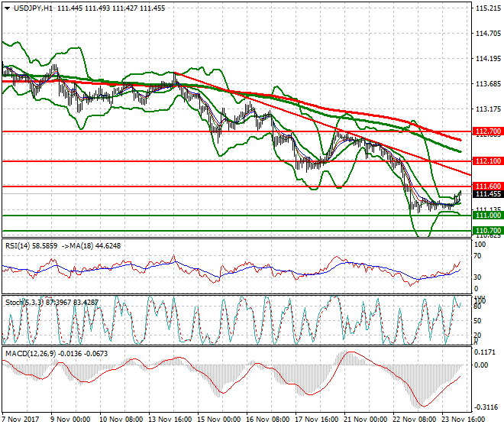Click the 114.195 price axis value
The width and height of the screenshot is (504, 428).
(488, 59)
